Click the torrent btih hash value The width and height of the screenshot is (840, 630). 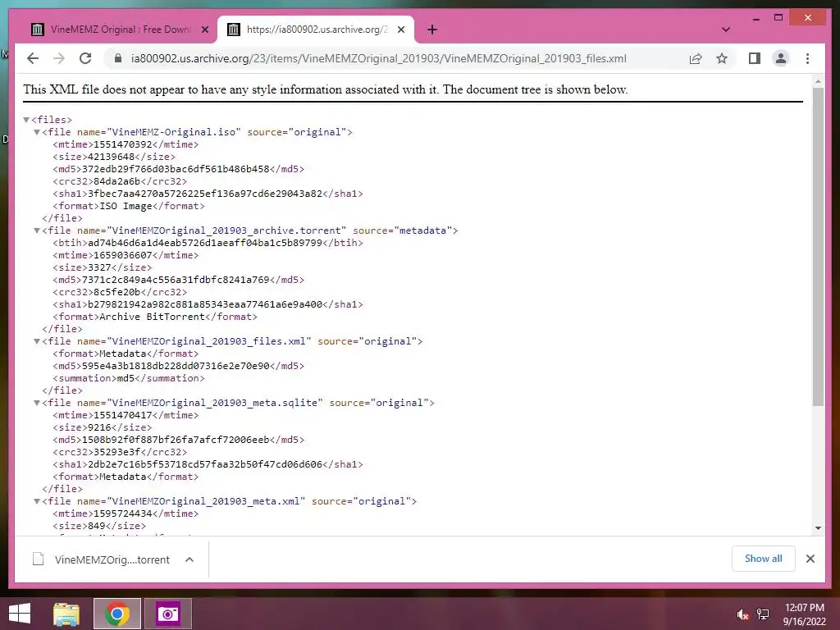pos(205,243)
